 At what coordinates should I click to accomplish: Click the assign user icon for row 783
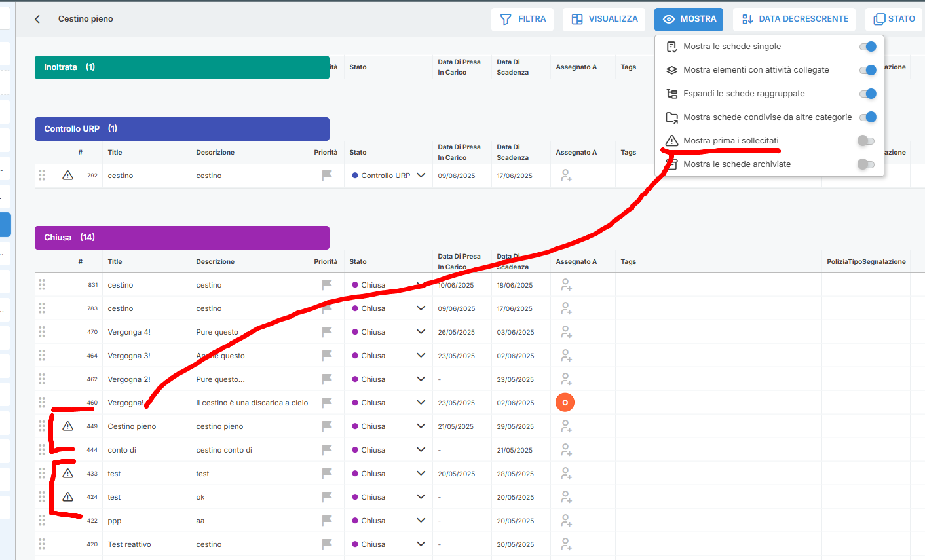pos(566,308)
